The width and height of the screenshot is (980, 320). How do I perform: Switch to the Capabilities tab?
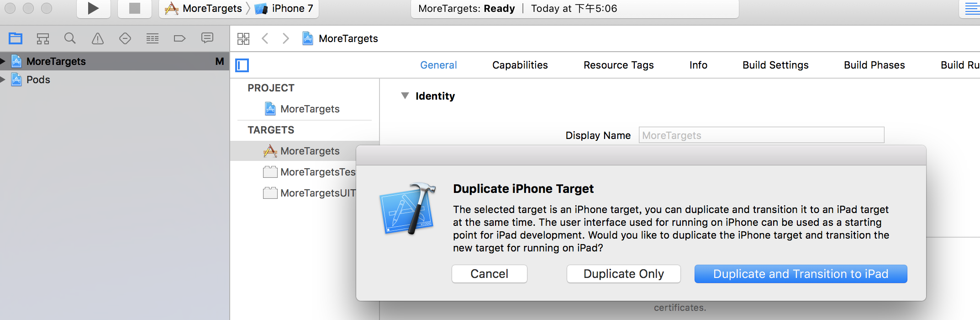point(520,65)
